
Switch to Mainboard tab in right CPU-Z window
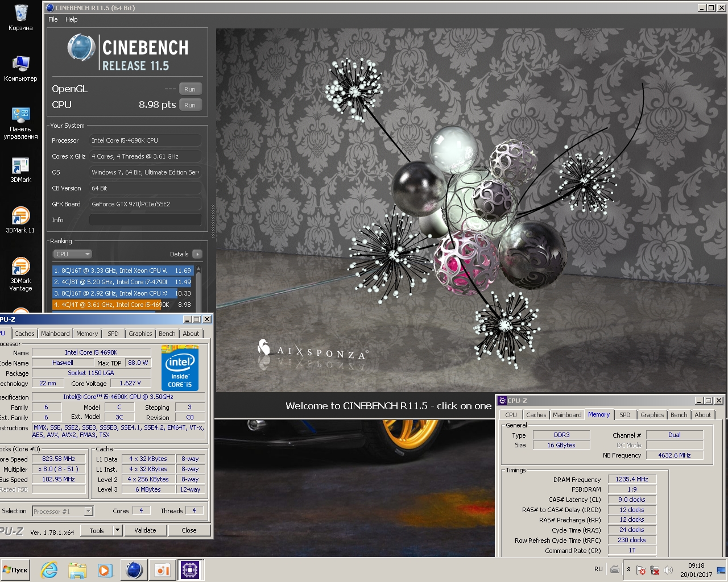pos(567,415)
